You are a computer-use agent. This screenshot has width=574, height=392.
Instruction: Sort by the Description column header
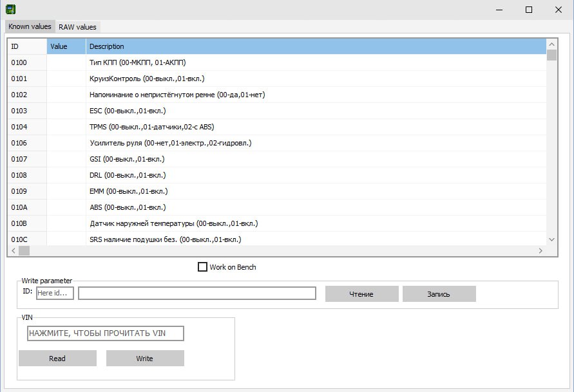[316, 46]
